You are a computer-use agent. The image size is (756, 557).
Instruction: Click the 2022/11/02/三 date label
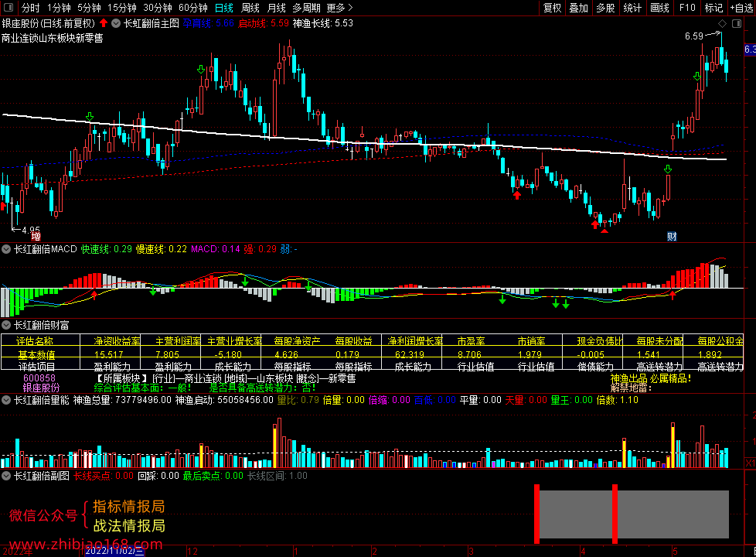click(x=114, y=551)
